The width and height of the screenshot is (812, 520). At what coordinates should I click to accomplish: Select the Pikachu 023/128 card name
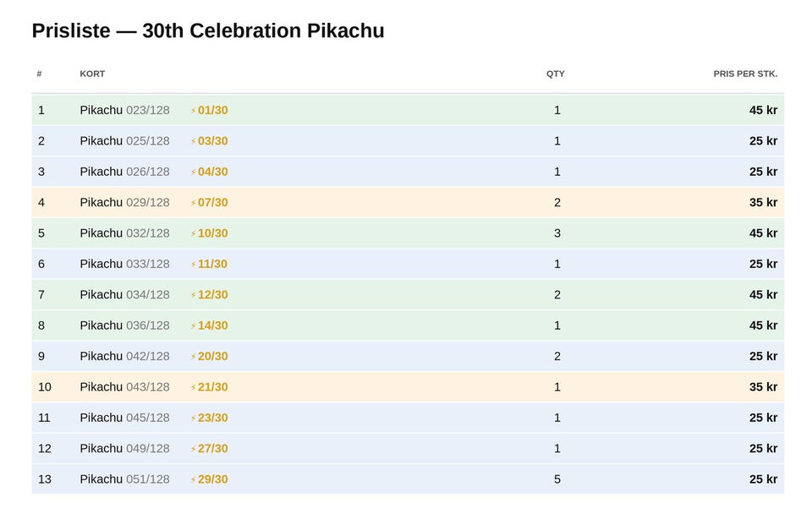point(125,110)
